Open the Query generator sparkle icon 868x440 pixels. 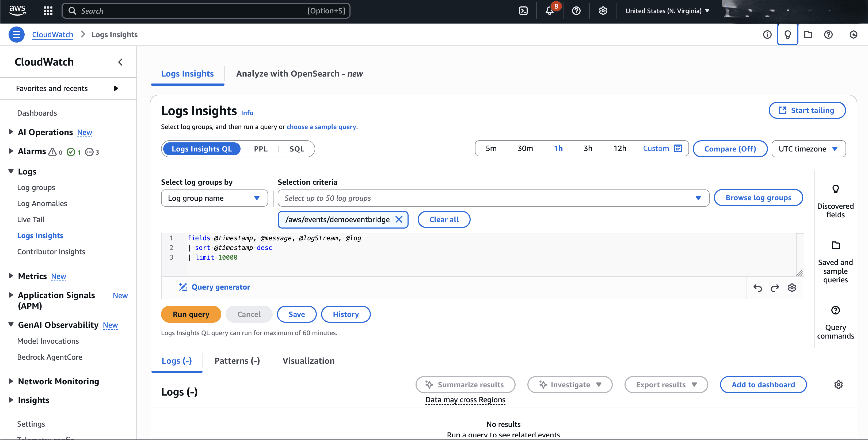pos(183,287)
